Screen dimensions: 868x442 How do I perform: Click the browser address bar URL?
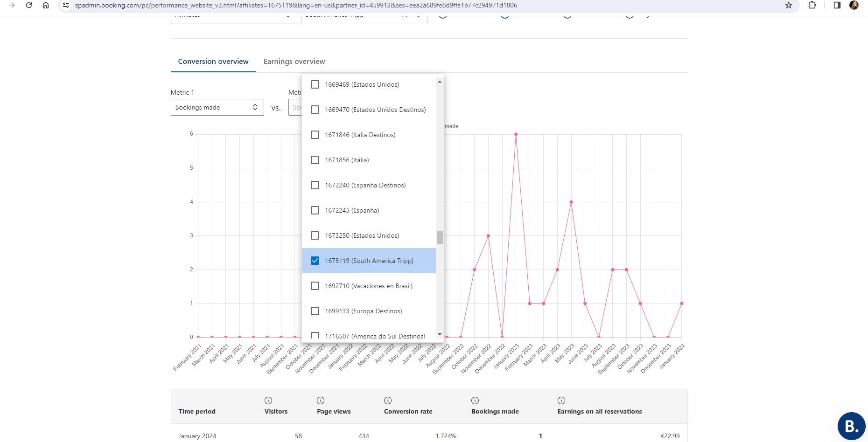tap(296, 5)
